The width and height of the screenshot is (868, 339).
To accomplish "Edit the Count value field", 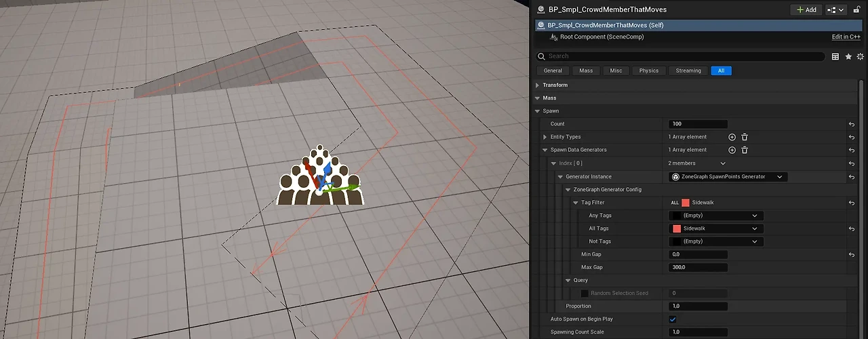I will pos(698,124).
